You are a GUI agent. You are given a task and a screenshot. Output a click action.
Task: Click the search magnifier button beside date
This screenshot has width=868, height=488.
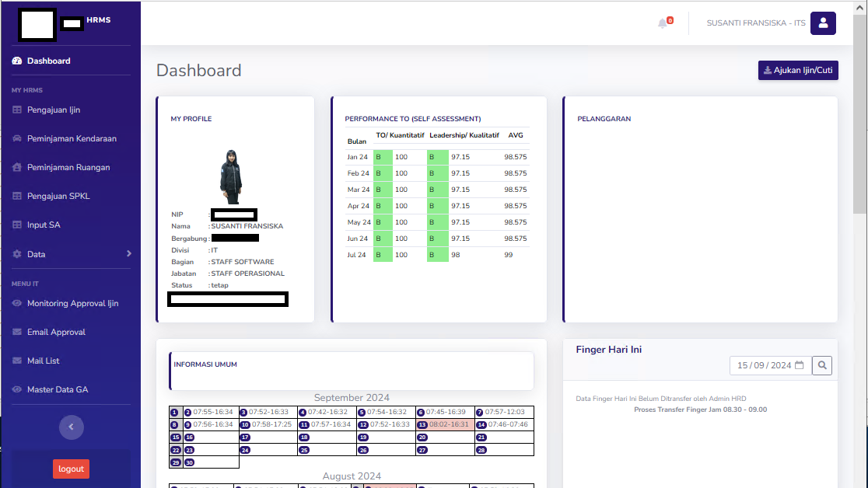click(x=822, y=365)
